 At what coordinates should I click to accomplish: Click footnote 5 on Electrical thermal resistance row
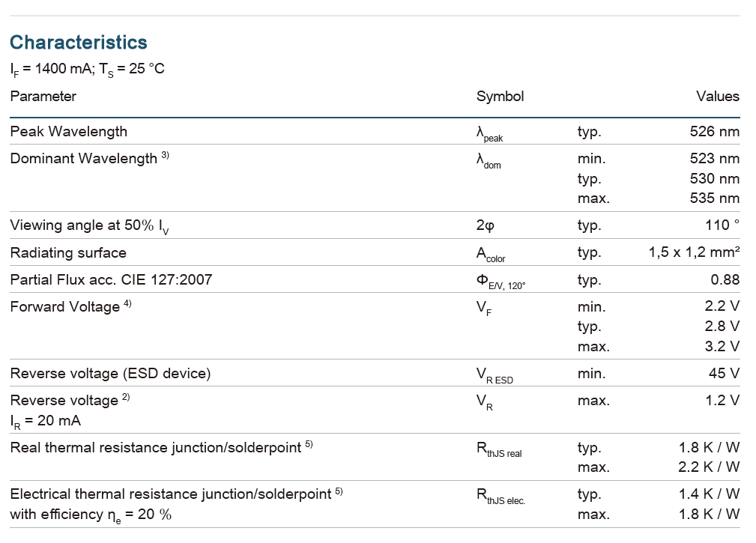339,491
